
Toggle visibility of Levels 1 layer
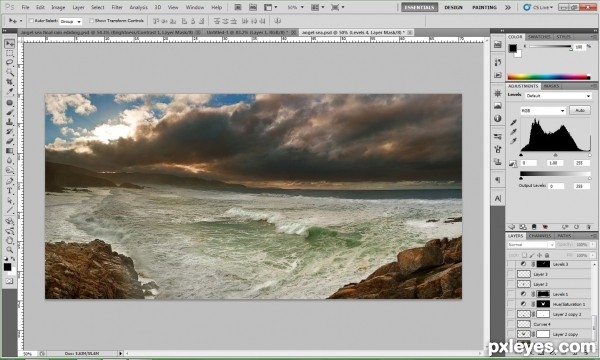point(510,294)
